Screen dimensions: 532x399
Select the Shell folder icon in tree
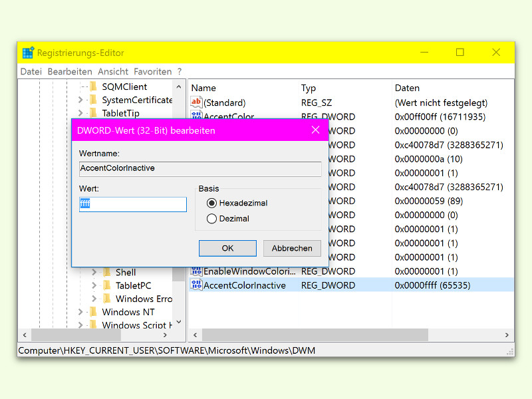coord(106,272)
